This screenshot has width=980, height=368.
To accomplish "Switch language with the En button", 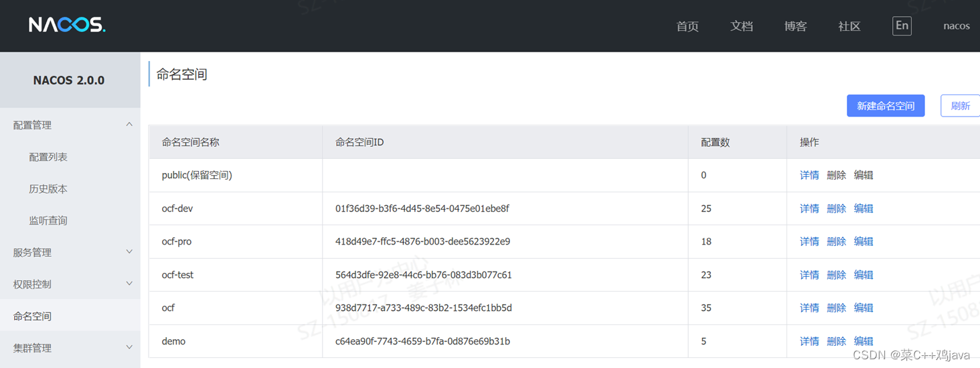I will 902,25.
